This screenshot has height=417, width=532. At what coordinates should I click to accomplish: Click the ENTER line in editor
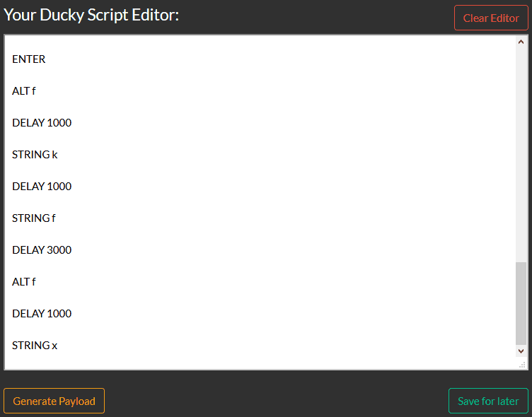click(x=29, y=59)
